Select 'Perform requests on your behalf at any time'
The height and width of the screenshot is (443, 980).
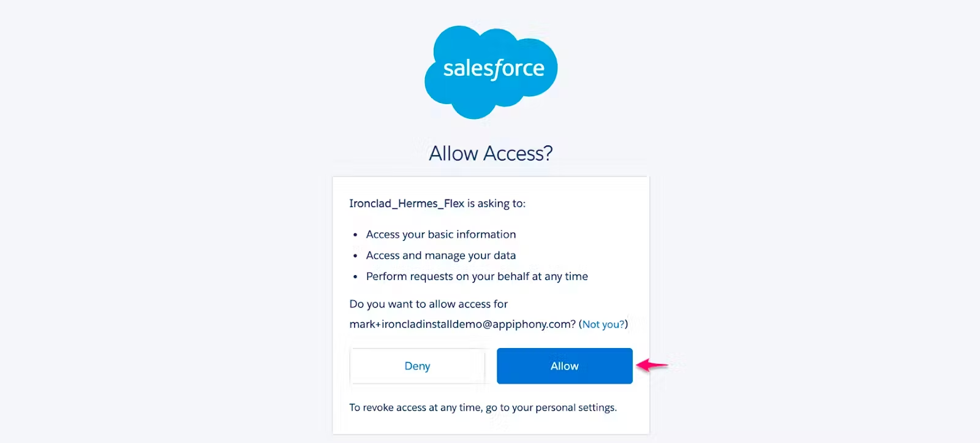pos(477,277)
